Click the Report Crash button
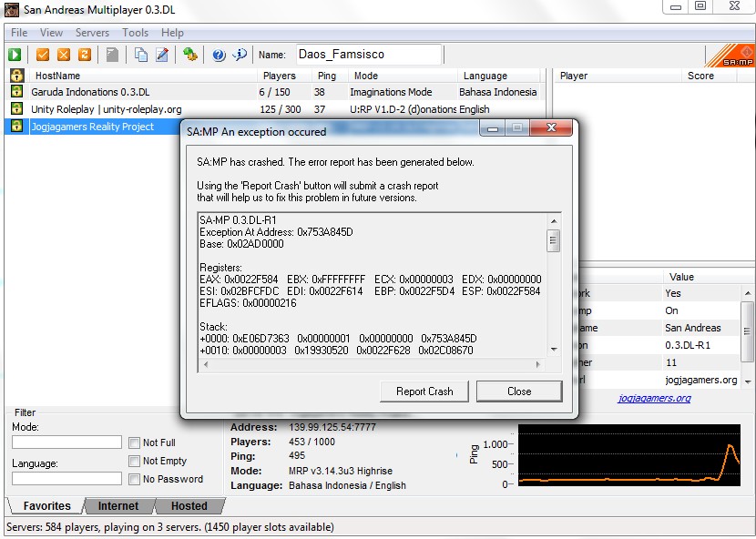The image size is (756, 539). [x=424, y=392]
